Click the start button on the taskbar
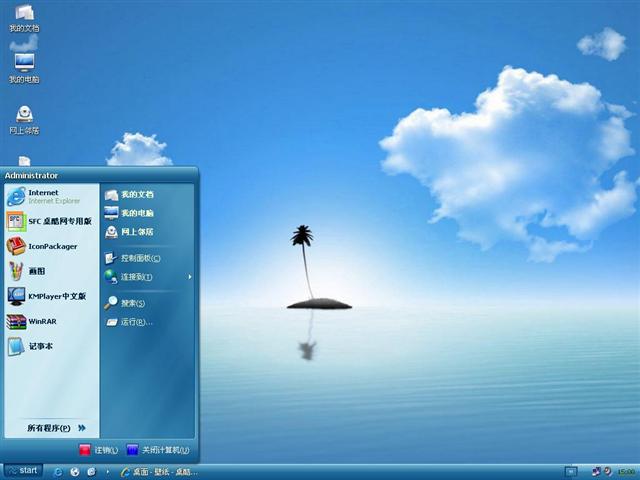The height and width of the screenshot is (480, 640). click(23, 471)
